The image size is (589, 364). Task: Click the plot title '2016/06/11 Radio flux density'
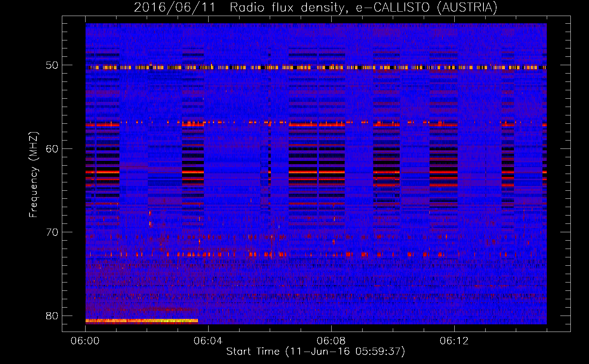[239, 7]
